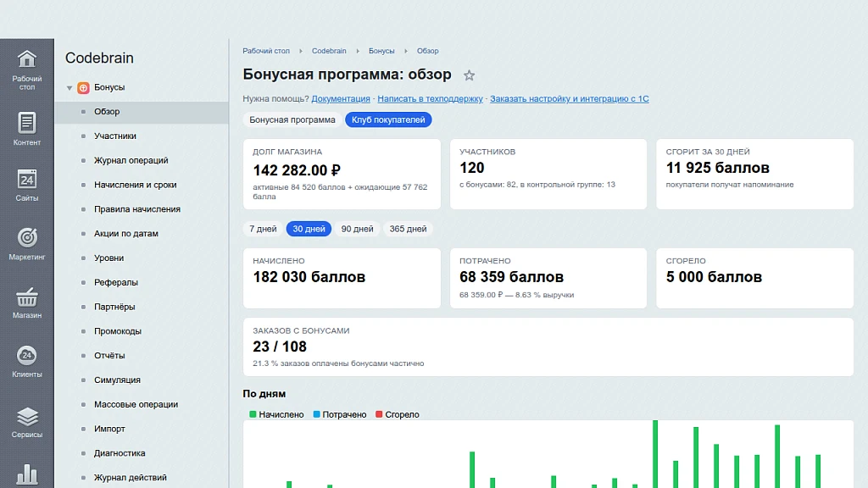Add page to favorites with star icon
Image resolution: width=868 pixels, height=488 pixels.
click(469, 75)
